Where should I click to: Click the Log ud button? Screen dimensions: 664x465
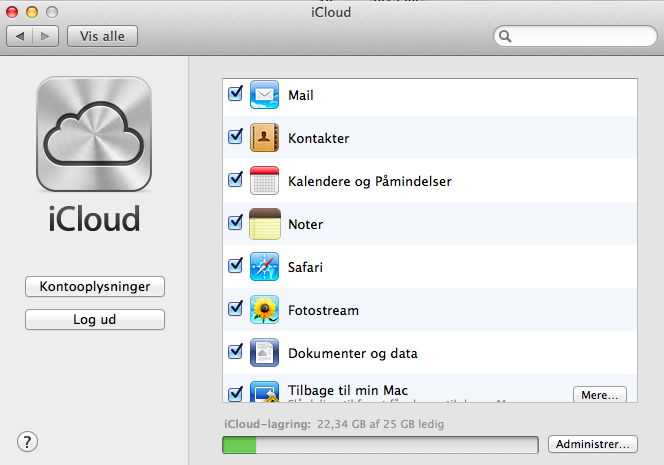point(95,319)
